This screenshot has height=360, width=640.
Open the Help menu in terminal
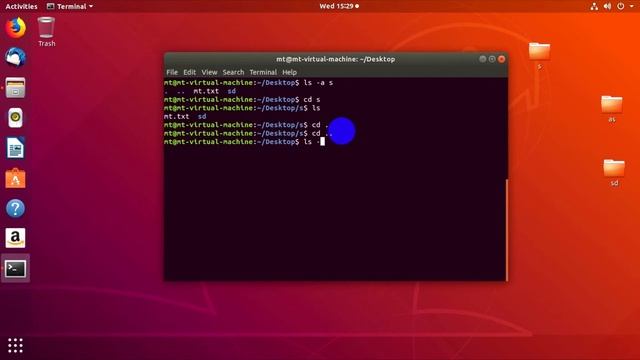pyautogui.click(x=289, y=72)
